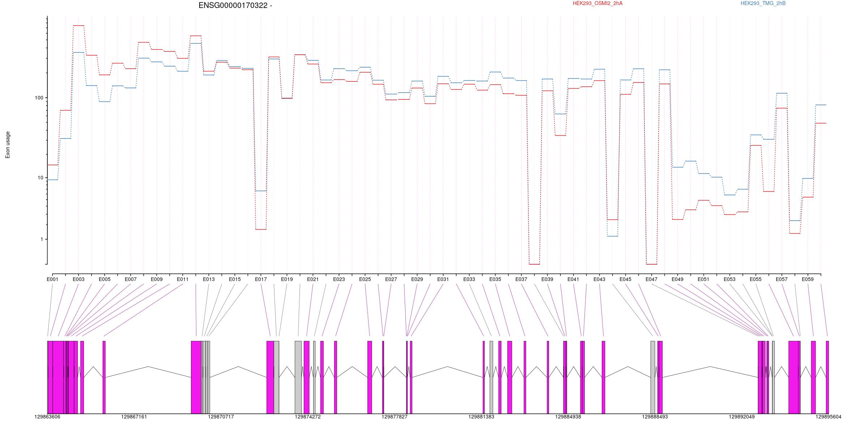Click exon label E055
The height and width of the screenshot is (434, 868).
point(756,279)
